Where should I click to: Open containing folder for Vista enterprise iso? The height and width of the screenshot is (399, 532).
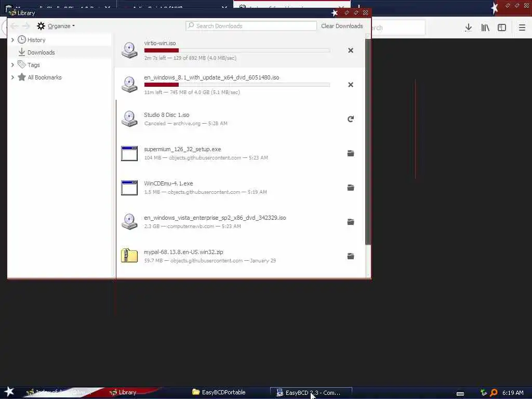(x=351, y=222)
